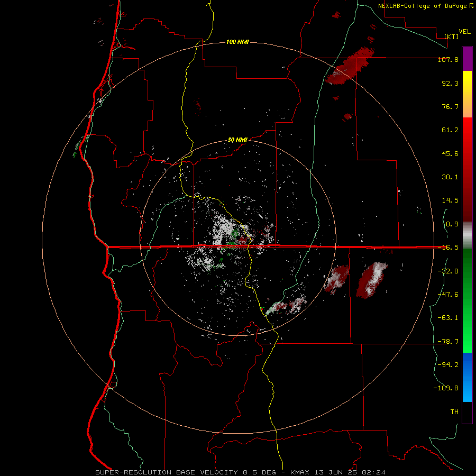Select the -32.0 value on velocity scale

(x=448, y=271)
